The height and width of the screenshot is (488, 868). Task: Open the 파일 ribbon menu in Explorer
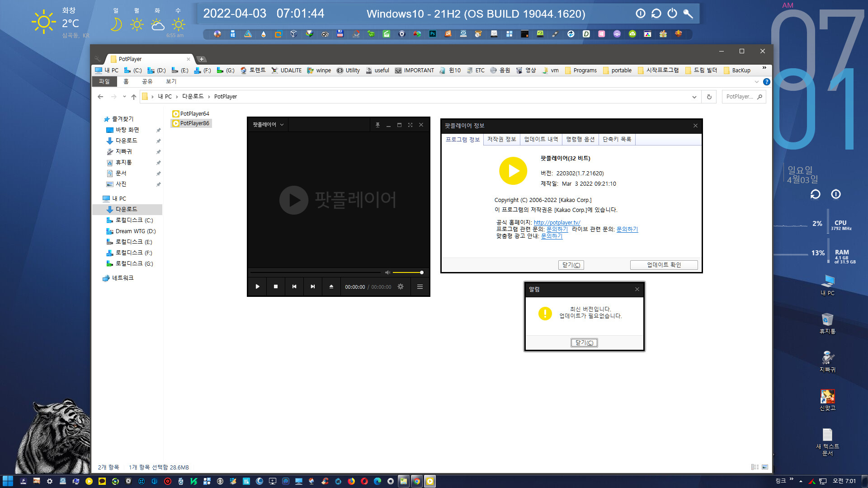(x=104, y=81)
